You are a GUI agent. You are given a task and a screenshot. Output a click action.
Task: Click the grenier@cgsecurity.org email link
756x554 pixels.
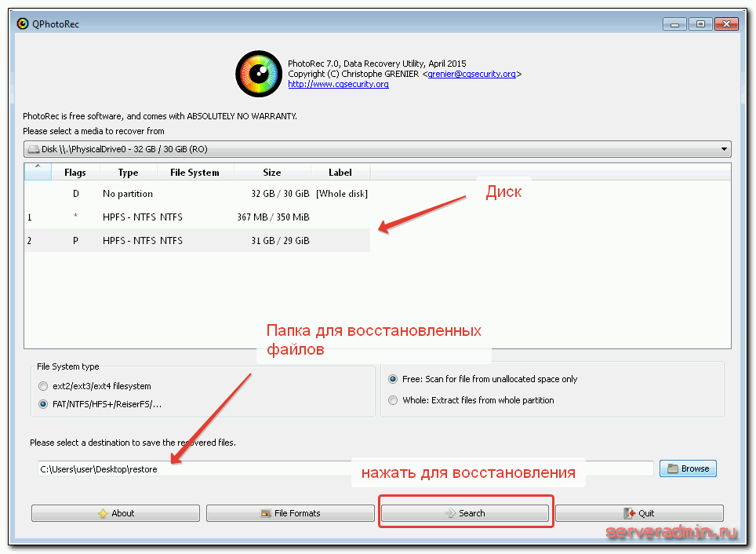pyautogui.click(x=471, y=74)
